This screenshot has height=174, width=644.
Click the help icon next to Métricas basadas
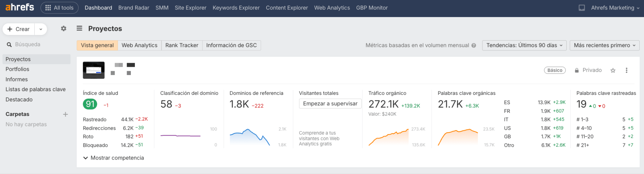pyautogui.click(x=474, y=45)
